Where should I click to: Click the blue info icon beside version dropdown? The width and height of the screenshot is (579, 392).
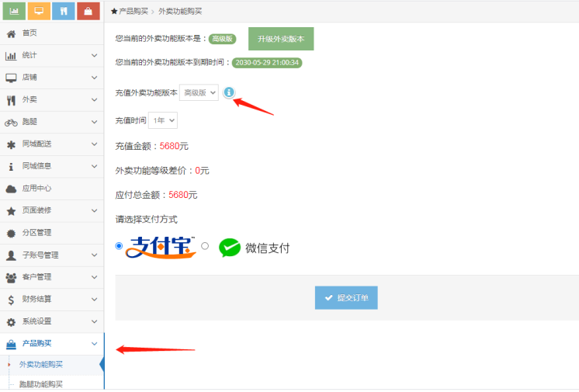pos(229,92)
